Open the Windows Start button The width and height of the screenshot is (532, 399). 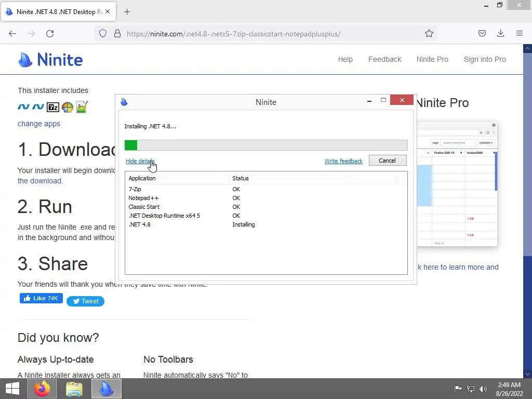point(12,389)
